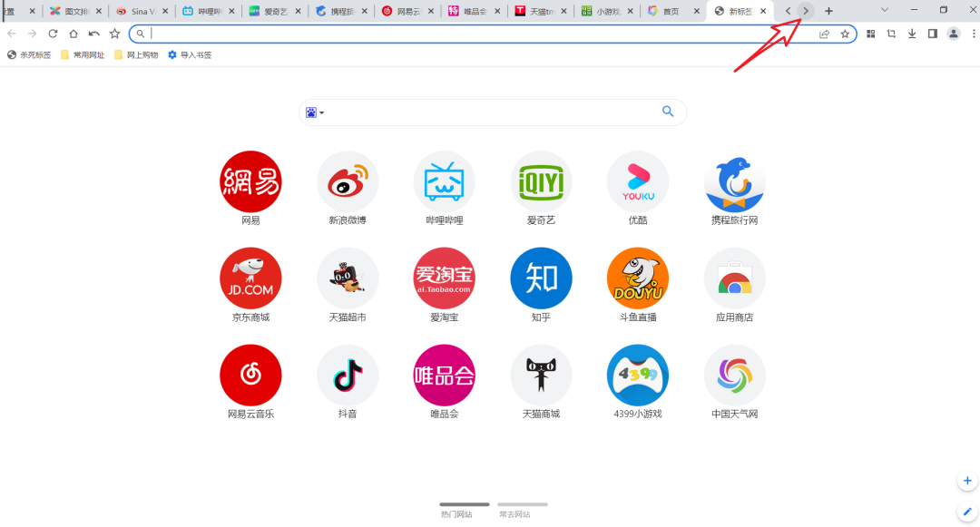Screen dimensions: 980x527
Task: Open the 网上购物 bookmark folder
Action: click(136, 55)
